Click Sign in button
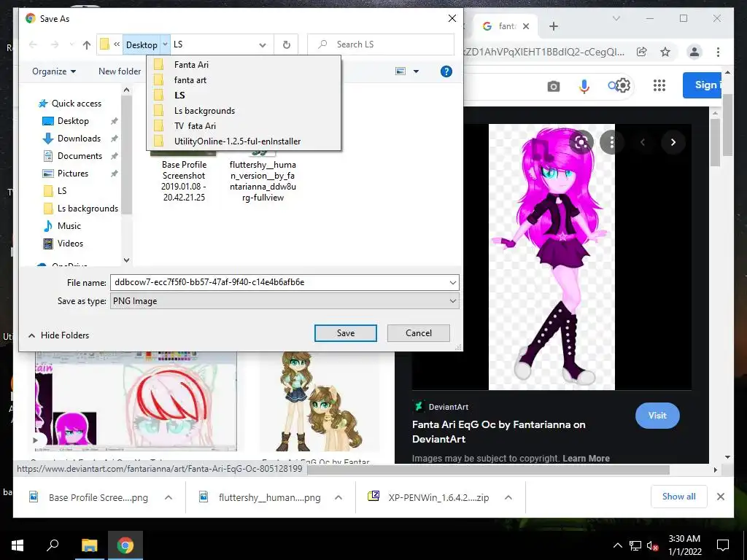Image resolution: width=747 pixels, height=560 pixels. 702,85
